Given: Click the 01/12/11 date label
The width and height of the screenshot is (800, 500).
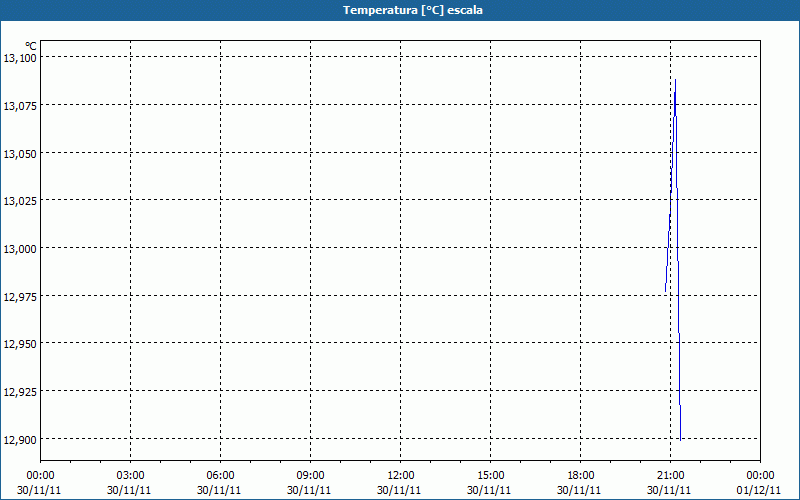Looking at the screenshot, I should 759,490.
